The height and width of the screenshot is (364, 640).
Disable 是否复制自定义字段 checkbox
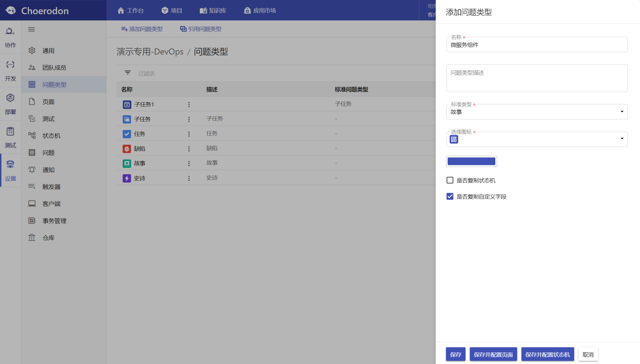pyautogui.click(x=450, y=197)
